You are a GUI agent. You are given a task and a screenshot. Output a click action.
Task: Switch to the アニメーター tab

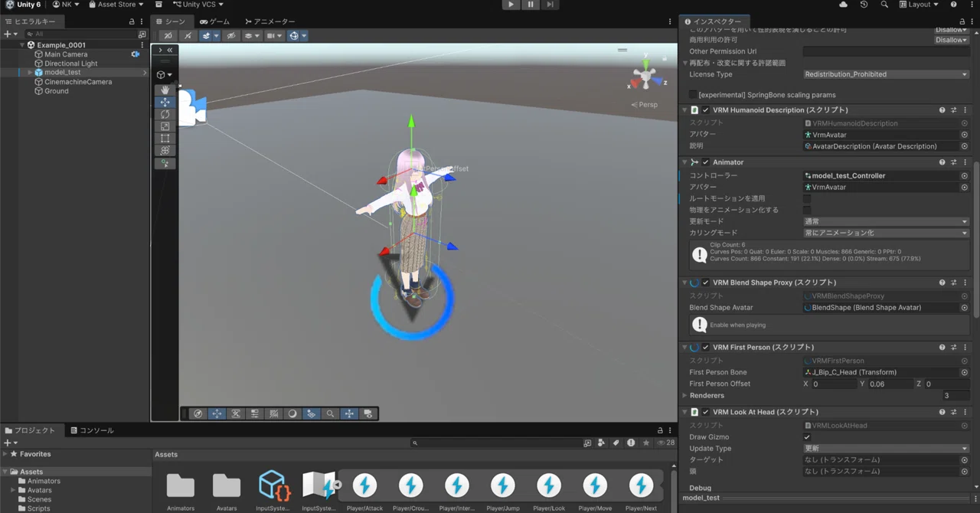click(x=269, y=21)
